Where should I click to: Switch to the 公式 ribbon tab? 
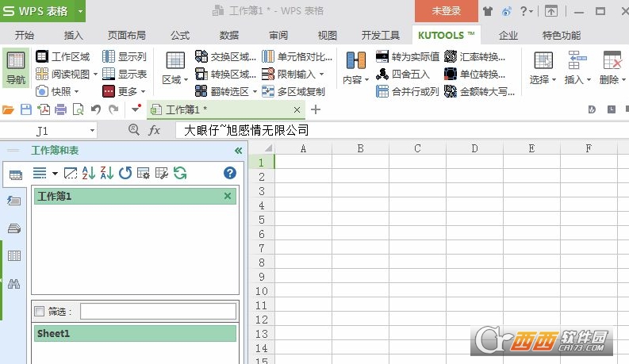click(x=180, y=35)
